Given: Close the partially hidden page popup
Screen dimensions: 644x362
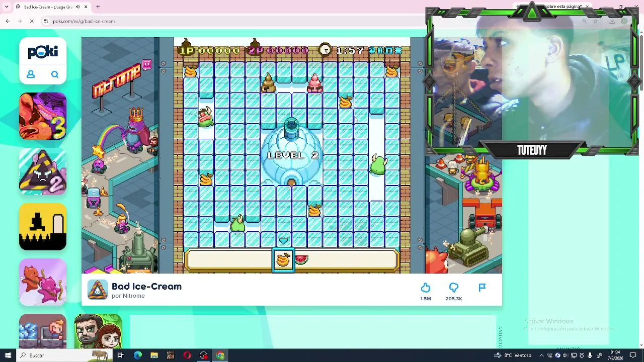Looking at the screenshot, I should click(587, 7).
